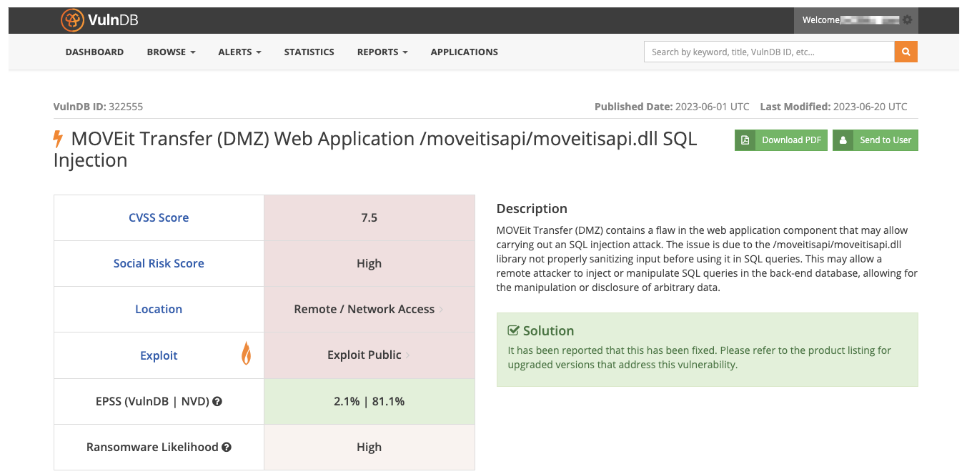Focus the keyword search field

click(769, 52)
